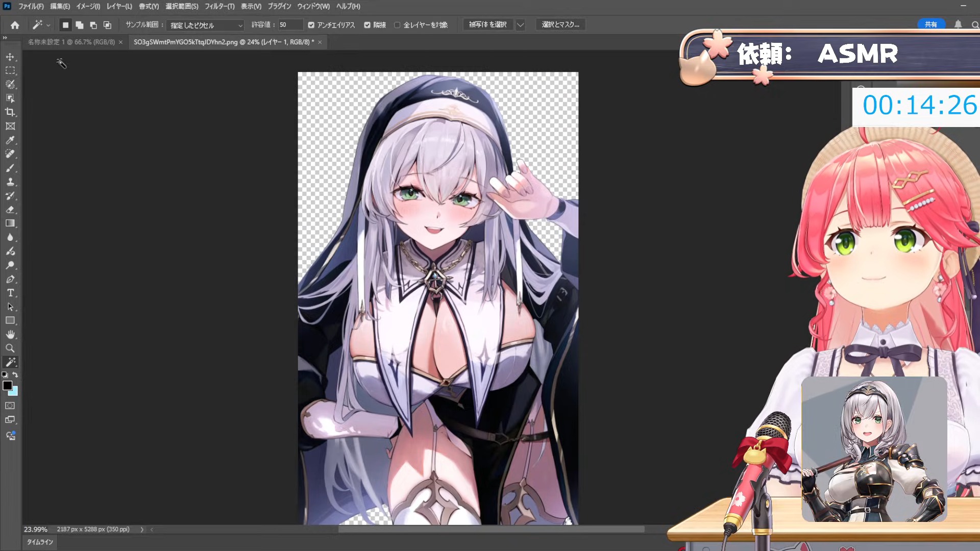Open ヘルプ menu
980x551 pixels.
[348, 6]
